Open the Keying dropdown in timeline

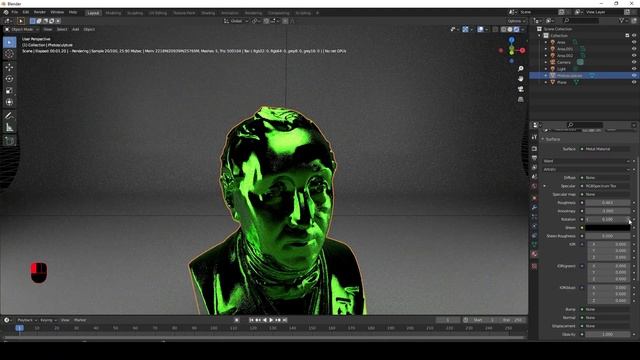point(48,320)
